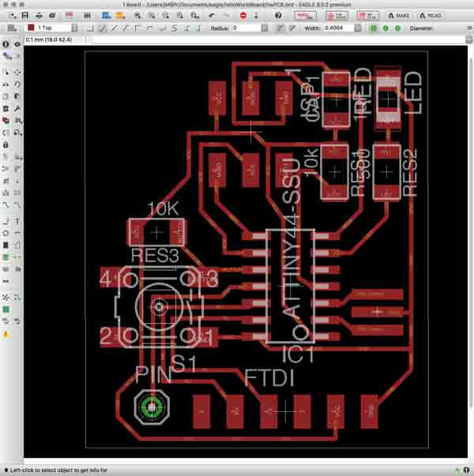
Task: Click the RES2 label text
Action: [x=409, y=172]
